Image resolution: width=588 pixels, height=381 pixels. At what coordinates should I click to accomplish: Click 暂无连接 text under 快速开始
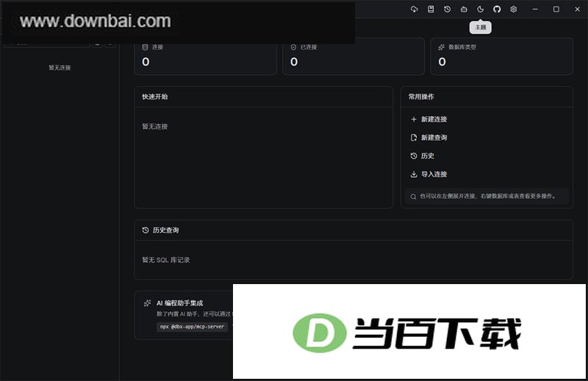155,126
